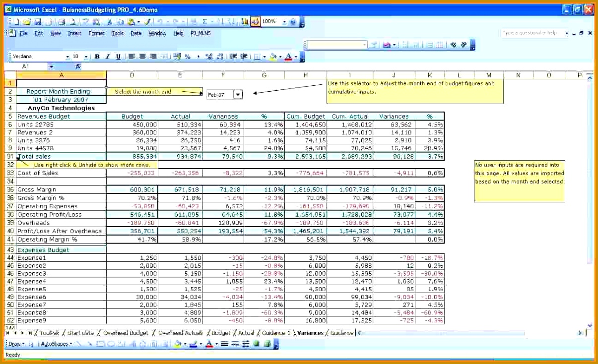The width and height of the screenshot is (598, 364).
Task: Open the Draw menu dropdown
Action: pos(16,344)
